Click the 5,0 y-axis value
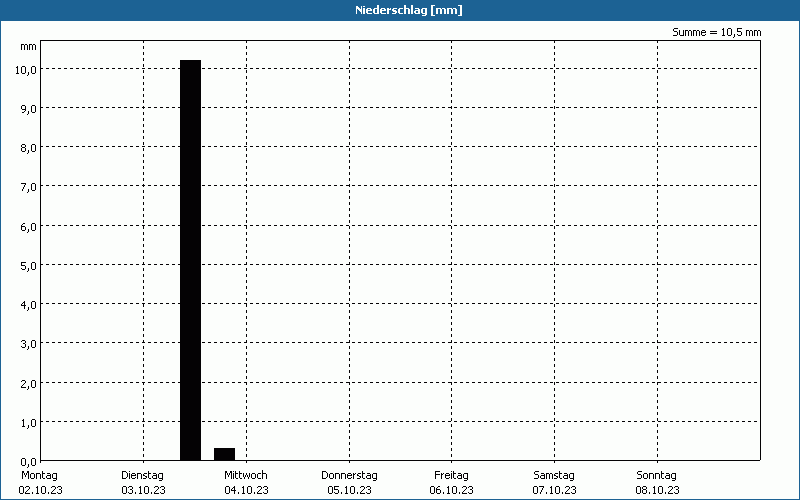 point(29,266)
